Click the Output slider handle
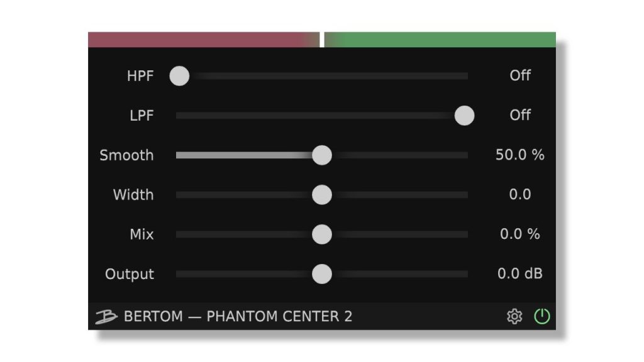 tap(322, 274)
